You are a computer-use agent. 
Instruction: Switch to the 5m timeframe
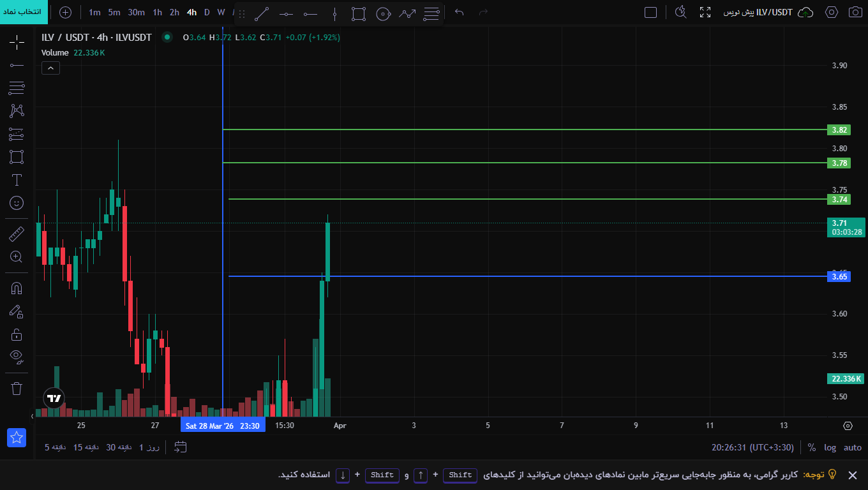tap(114, 12)
